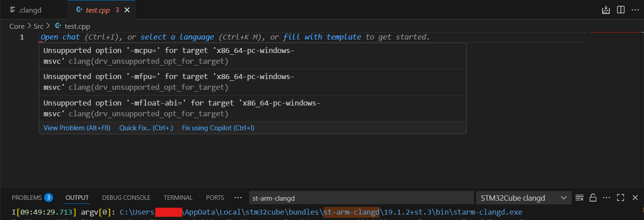Split the editor to the right

point(621,10)
